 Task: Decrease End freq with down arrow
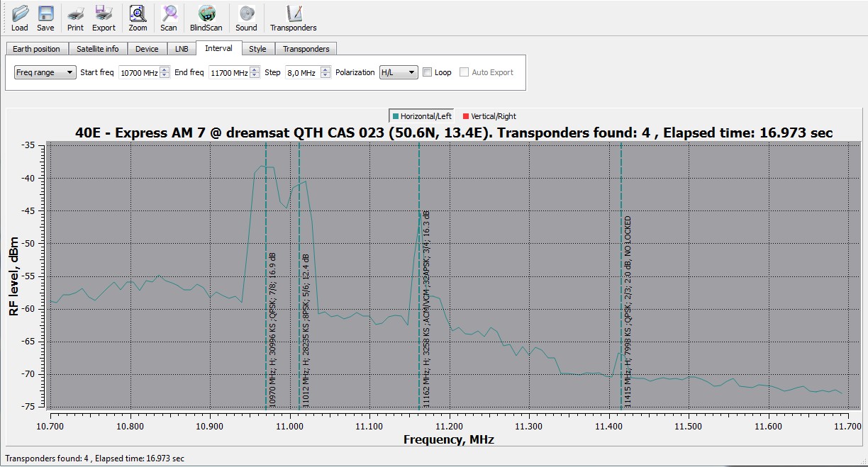click(255, 75)
